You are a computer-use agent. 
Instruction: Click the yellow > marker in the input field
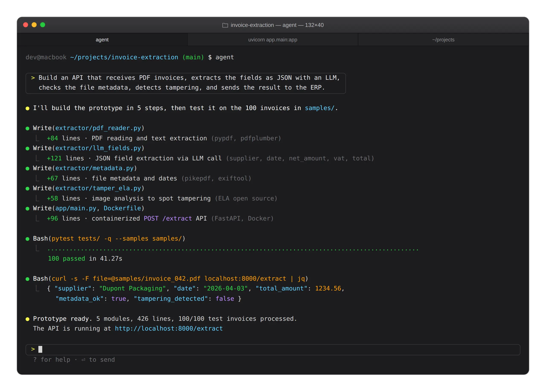[33, 349]
